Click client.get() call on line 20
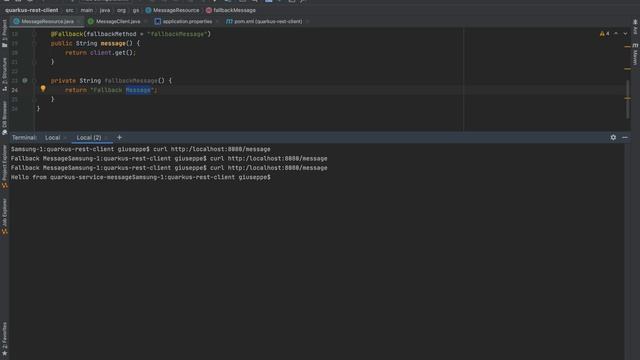 [111, 53]
